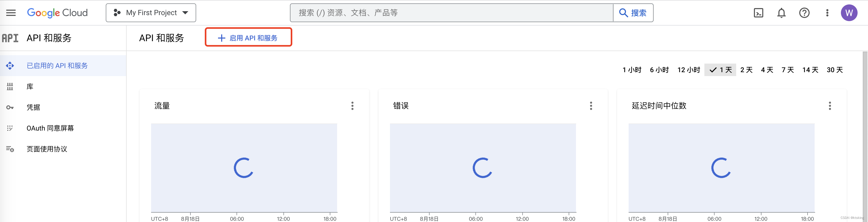Image resolution: width=868 pixels, height=222 pixels.
Task: Click the Google Cloud logo
Action: [x=57, y=13]
